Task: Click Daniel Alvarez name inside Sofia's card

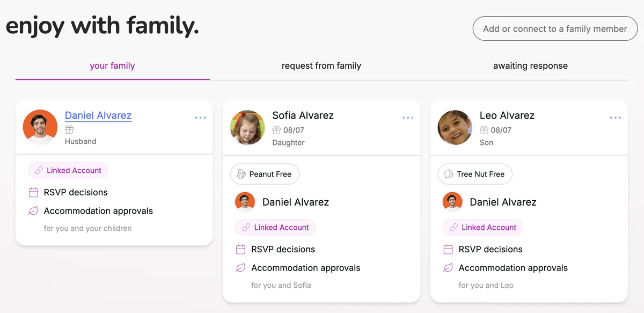Action: pyautogui.click(x=296, y=202)
